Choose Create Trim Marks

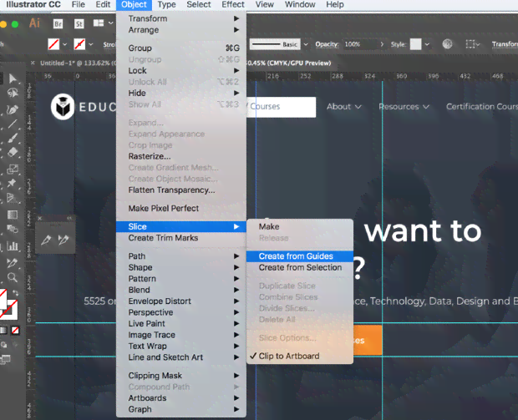181,238
